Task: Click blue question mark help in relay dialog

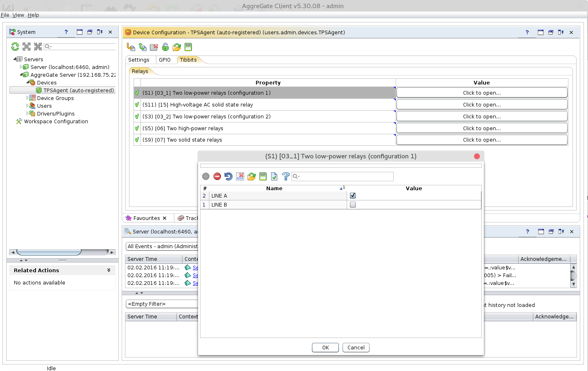Action: pyautogui.click(x=286, y=176)
